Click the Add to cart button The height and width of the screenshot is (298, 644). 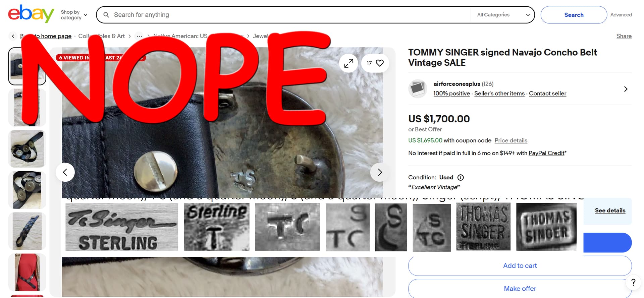(x=520, y=265)
